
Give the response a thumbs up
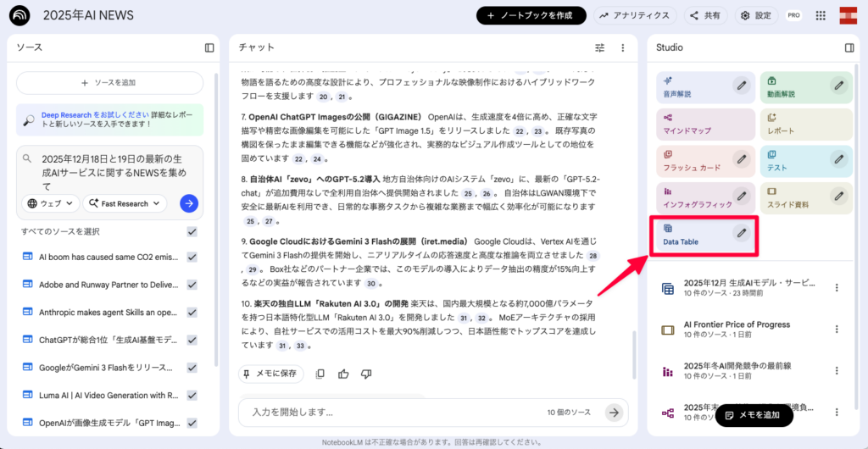pos(343,374)
